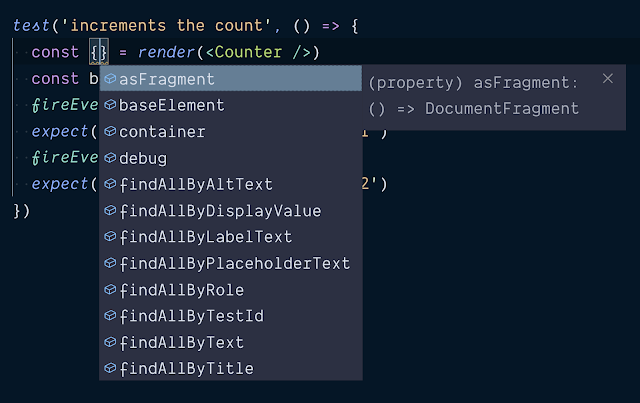Choose findAllByLabelText suggestion
The width and height of the screenshot is (640, 403).
click(231, 237)
